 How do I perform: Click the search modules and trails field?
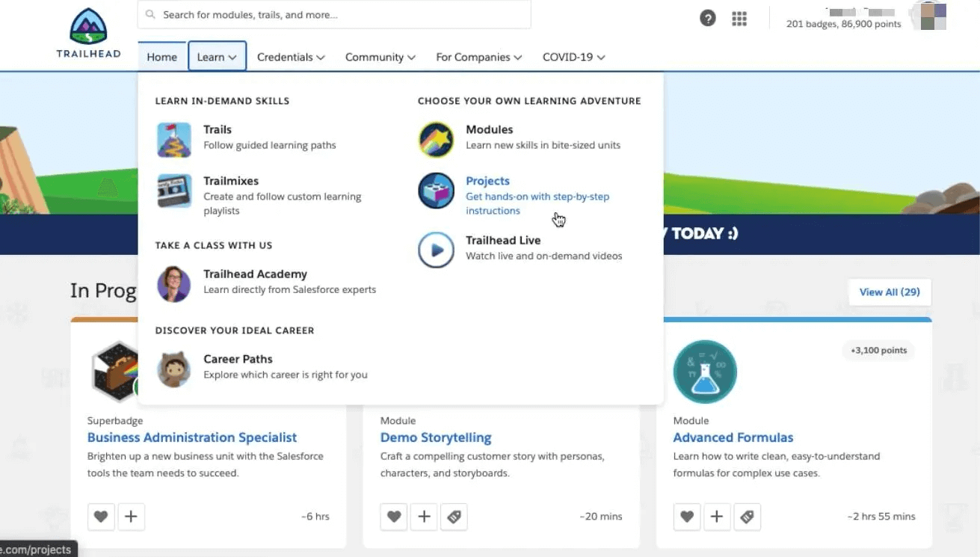[334, 14]
